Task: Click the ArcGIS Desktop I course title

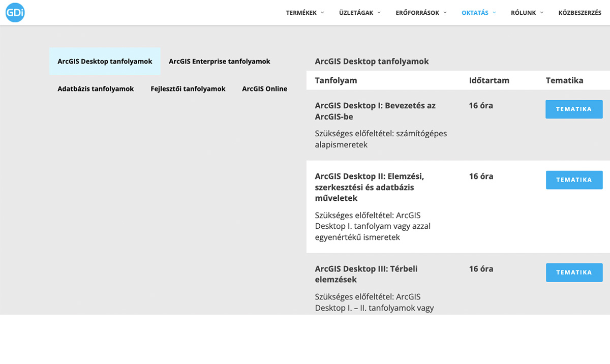Action: click(x=375, y=111)
